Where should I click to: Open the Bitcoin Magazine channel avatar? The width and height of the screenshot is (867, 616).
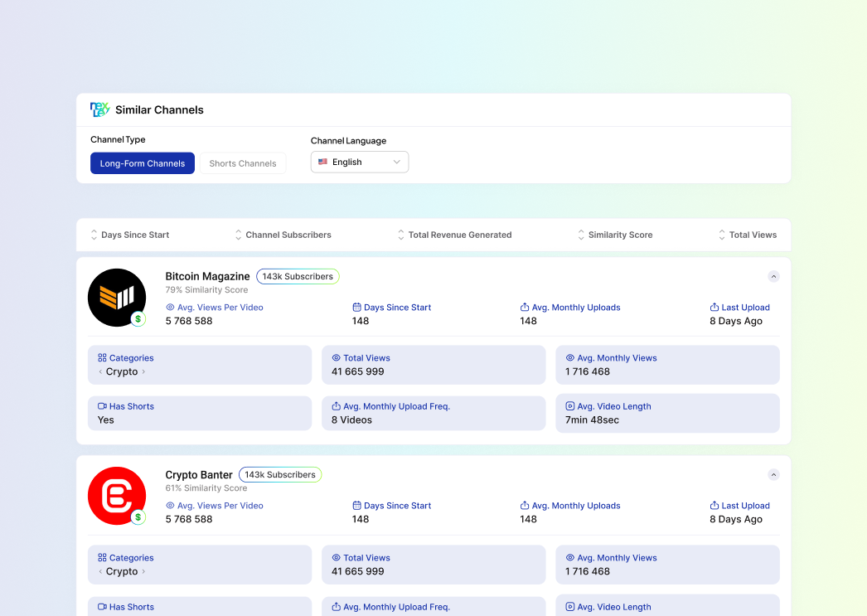click(x=117, y=298)
